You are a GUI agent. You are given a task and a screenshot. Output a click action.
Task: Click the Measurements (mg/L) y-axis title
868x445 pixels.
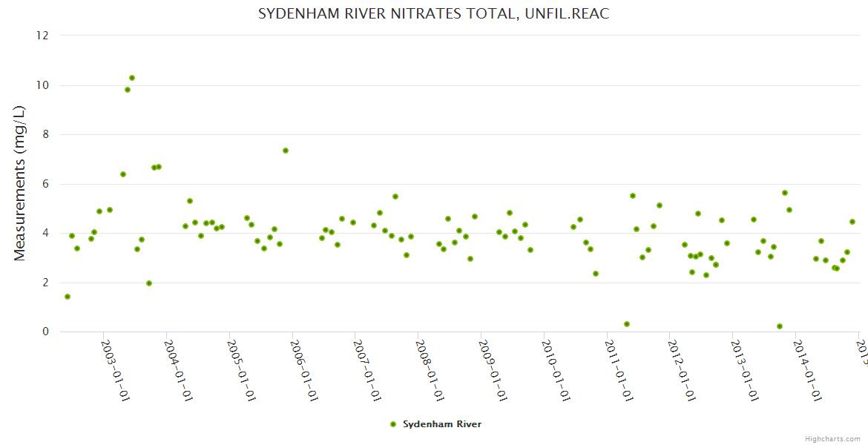(x=20, y=183)
